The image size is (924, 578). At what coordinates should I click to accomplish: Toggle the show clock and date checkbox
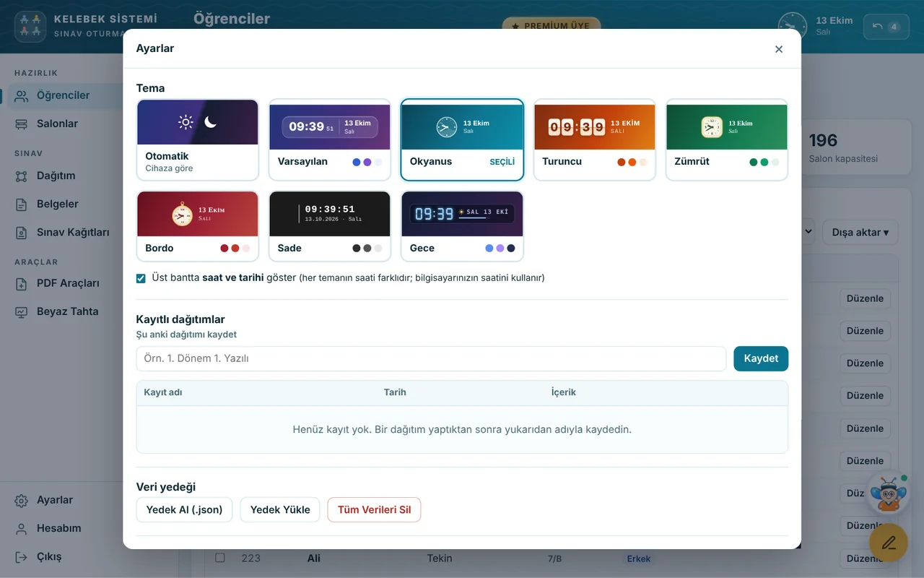(141, 278)
